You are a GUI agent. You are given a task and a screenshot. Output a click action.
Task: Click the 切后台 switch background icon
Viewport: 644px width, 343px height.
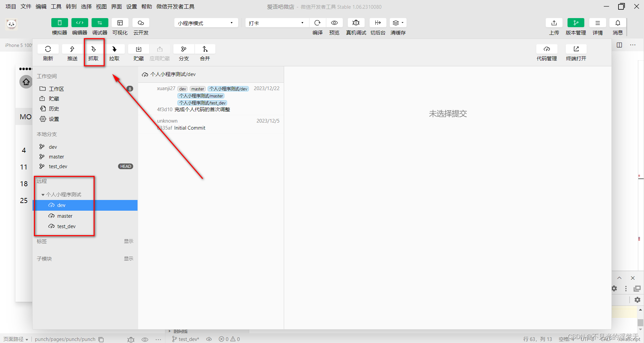(x=378, y=23)
